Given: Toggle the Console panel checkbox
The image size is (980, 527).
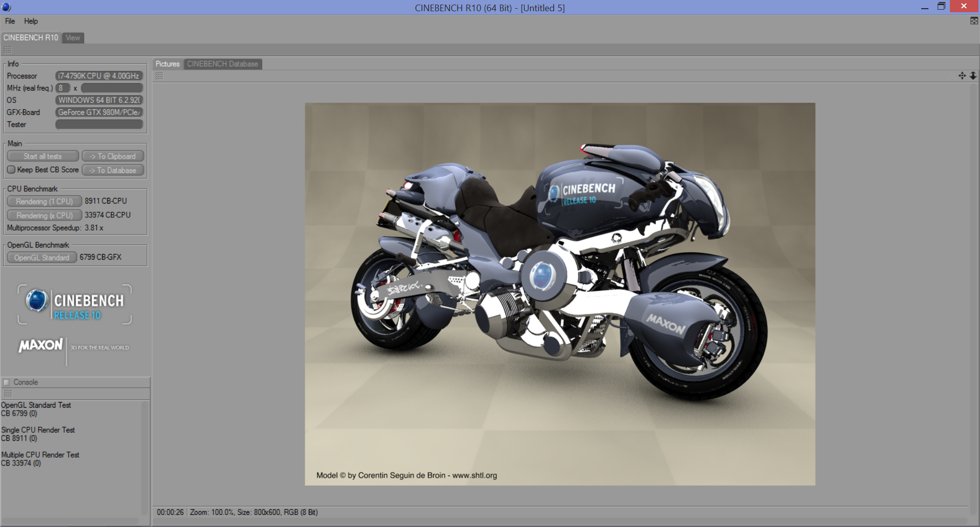Looking at the screenshot, I should tap(7, 382).
